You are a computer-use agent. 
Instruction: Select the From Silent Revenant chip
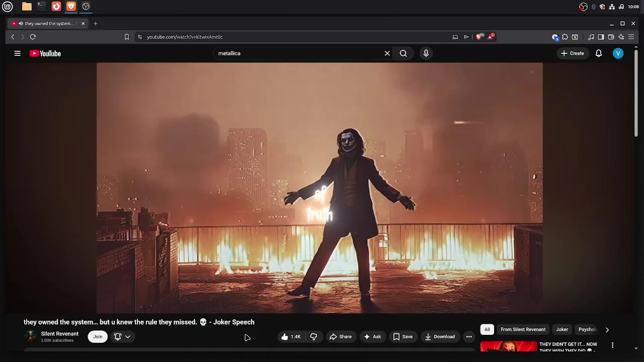tap(523, 329)
